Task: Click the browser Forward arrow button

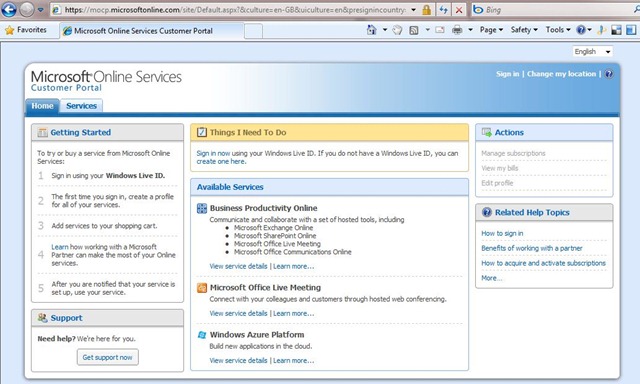Action: (27, 9)
